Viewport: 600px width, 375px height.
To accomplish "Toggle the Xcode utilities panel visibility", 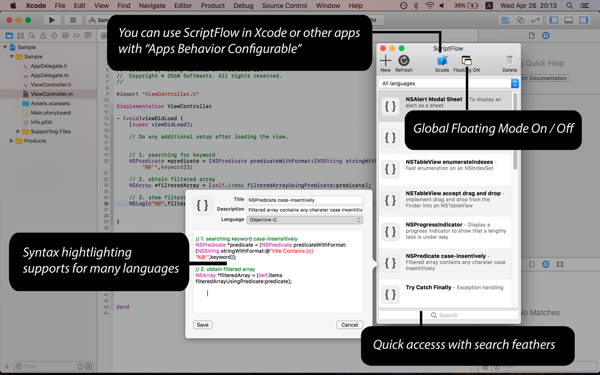I will tap(583, 20).
